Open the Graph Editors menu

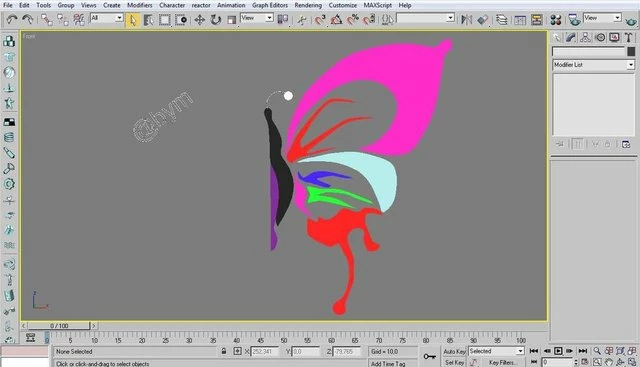tap(270, 5)
